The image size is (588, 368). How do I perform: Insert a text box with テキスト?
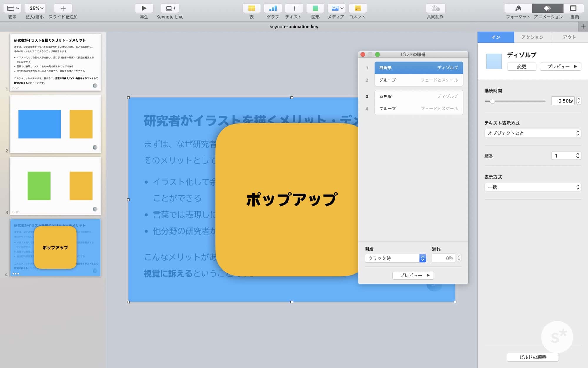(x=294, y=8)
